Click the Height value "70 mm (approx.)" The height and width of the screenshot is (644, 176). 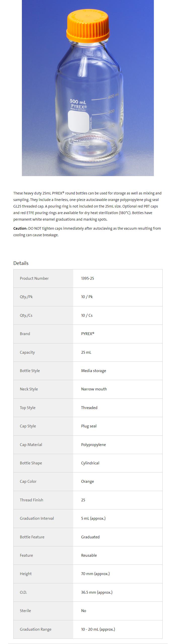pyautogui.click(x=95, y=574)
